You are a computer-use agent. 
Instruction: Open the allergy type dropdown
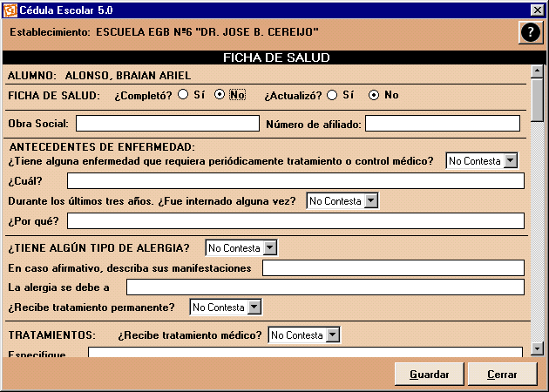click(270, 248)
